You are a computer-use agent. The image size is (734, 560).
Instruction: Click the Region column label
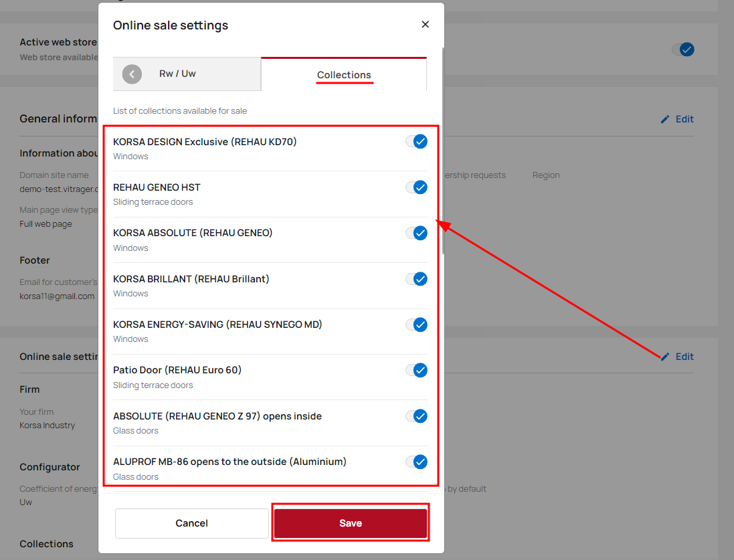[546, 175]
